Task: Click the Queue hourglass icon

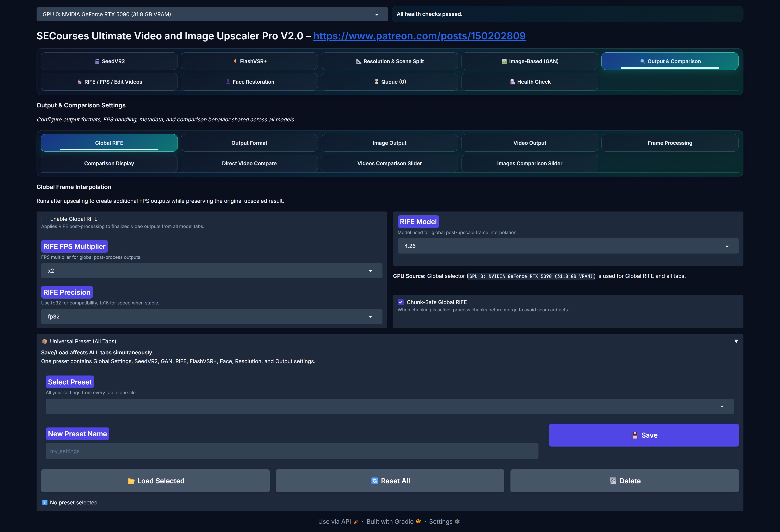Action: 376,82
